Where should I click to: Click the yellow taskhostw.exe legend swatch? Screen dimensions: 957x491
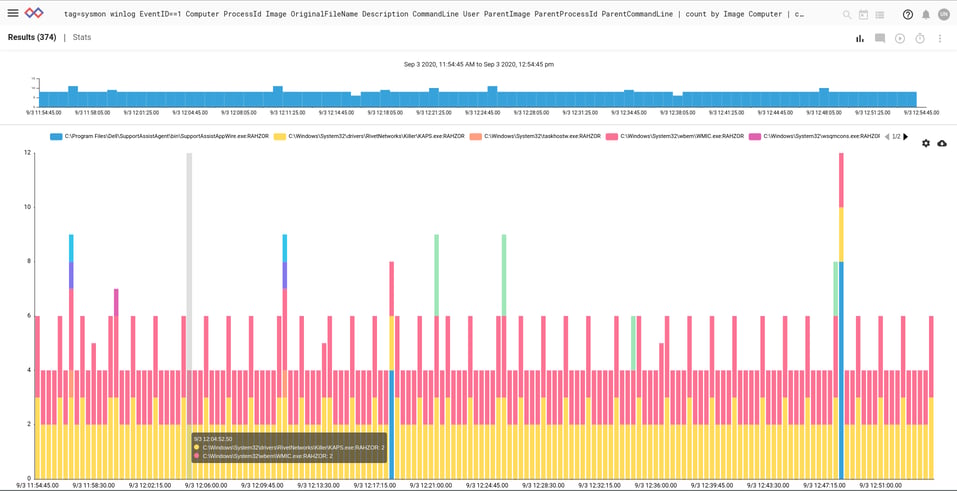pos(476,136)
